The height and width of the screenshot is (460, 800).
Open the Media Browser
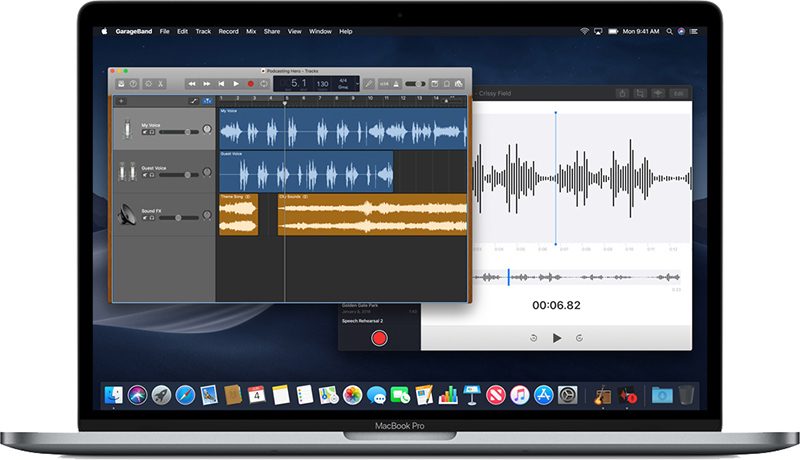click(459, 84)
